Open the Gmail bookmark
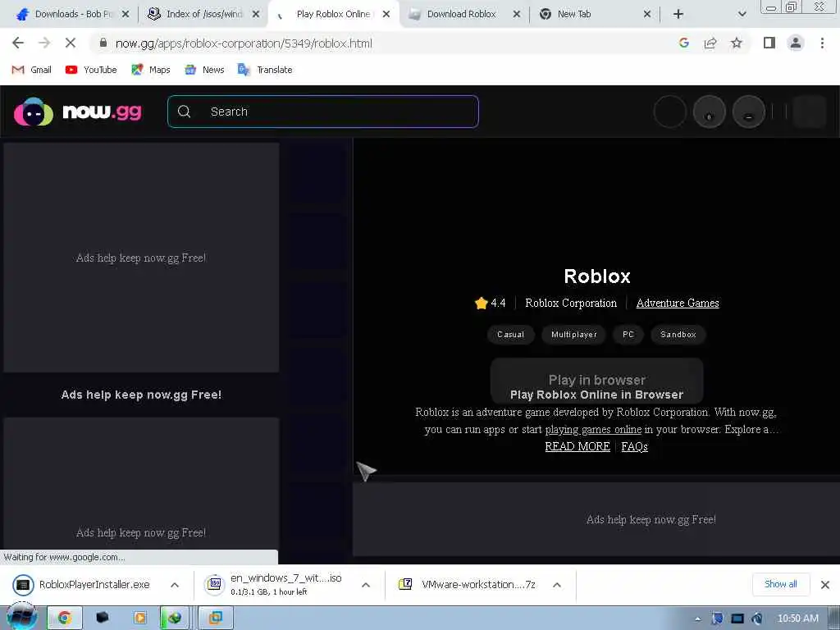 click(32, 70)
